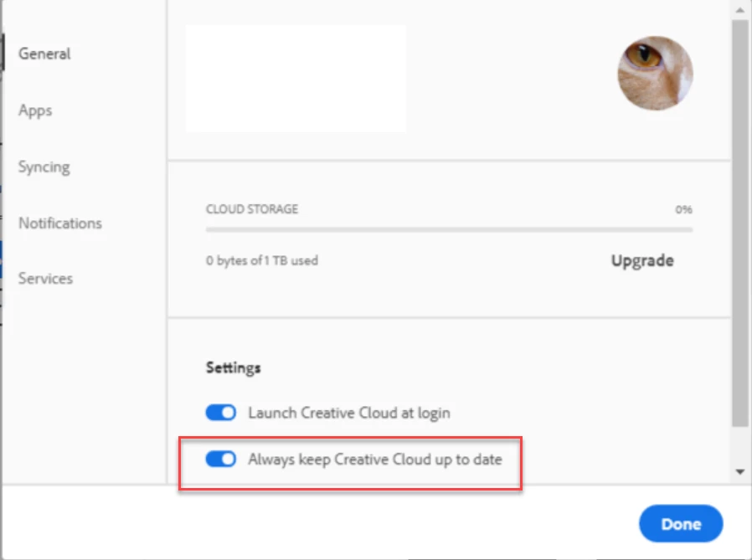Click the scrollbar up arrow

[x=740, y=10]
